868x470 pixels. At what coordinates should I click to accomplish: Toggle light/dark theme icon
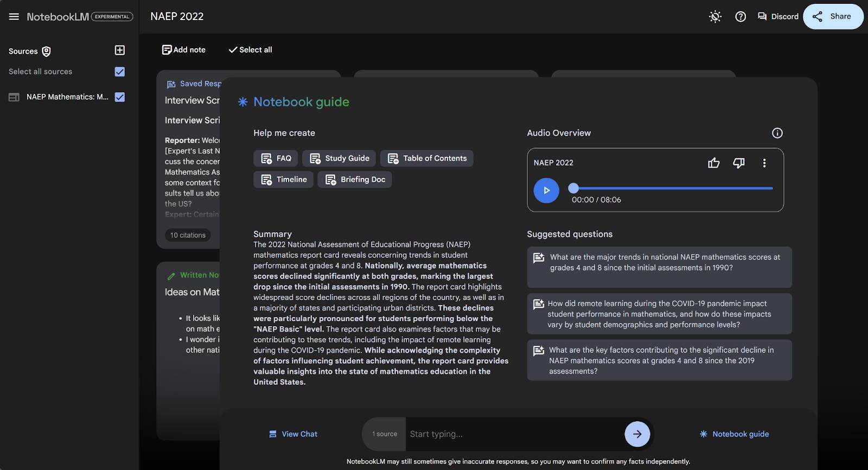(x=715, y=17)
